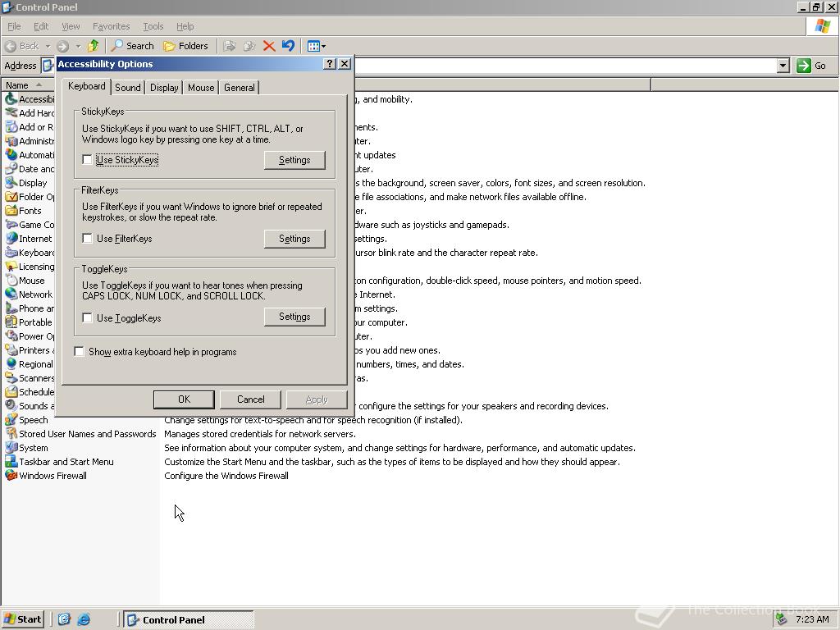The image size is (840, 630).
Task: Select Windows Firewall icon
Action: pyautogui.click(x=11, y=475)
